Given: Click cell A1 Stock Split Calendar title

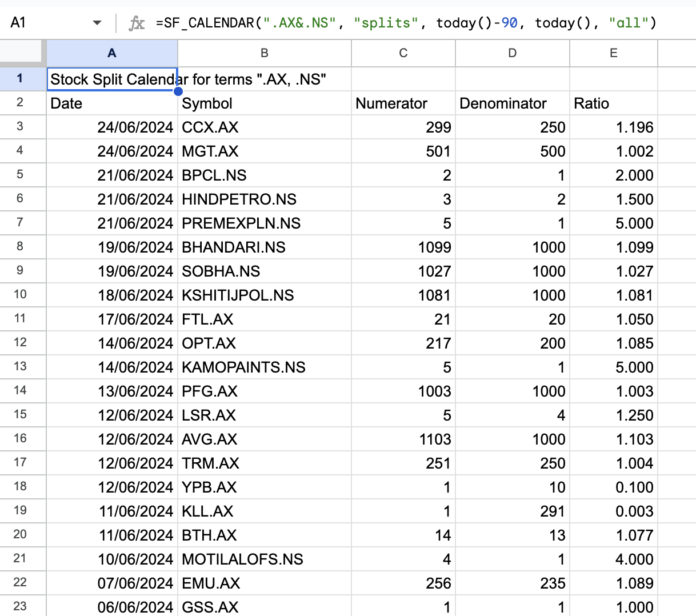Looking at the screenshot, I should 112,79.
